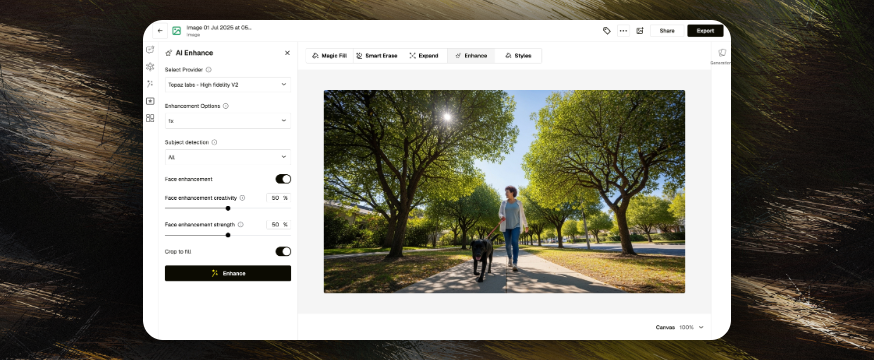This screenshot has height=360, width=874.
Task: Open the grid blocks sidebar icon
Action: [150, 118]
